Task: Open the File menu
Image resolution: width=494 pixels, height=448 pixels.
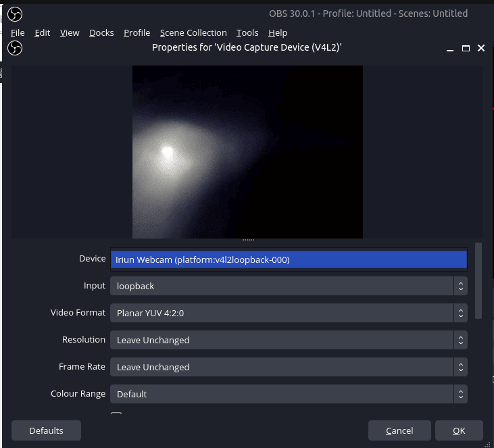Action: 18,32
